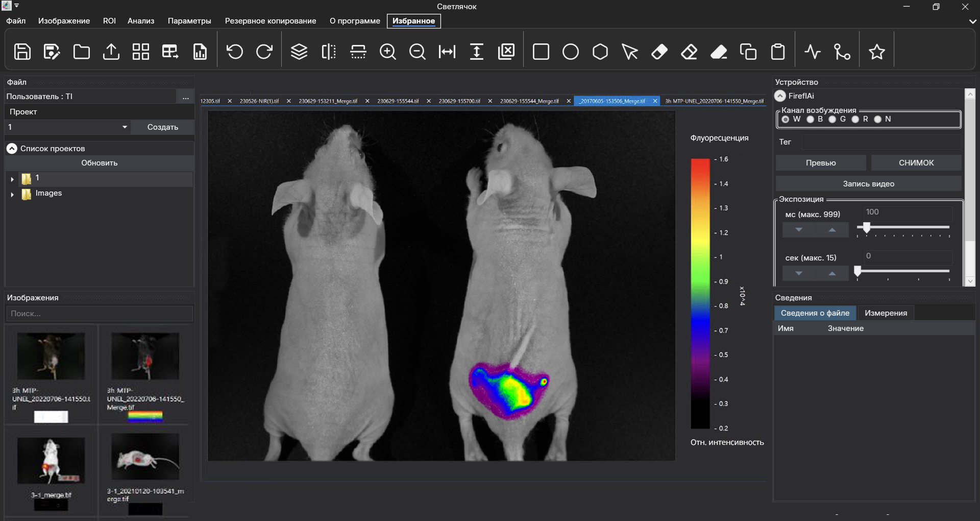Click the four-squares grid view icon

pos(141,52)
